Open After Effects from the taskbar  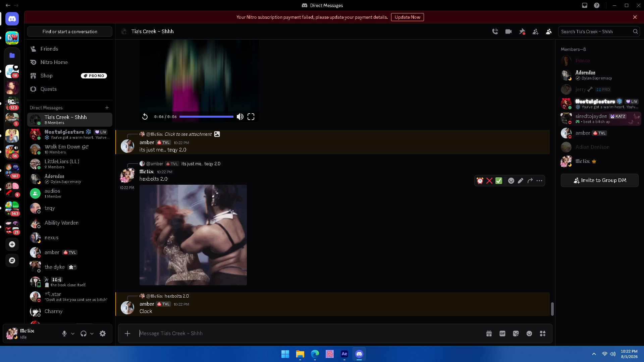pos(344,354)
